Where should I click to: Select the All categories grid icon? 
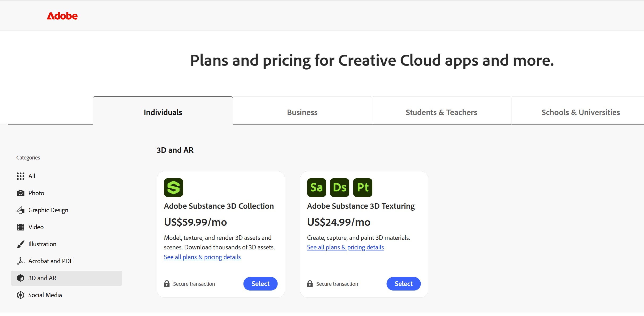click(x=20, y=176)
